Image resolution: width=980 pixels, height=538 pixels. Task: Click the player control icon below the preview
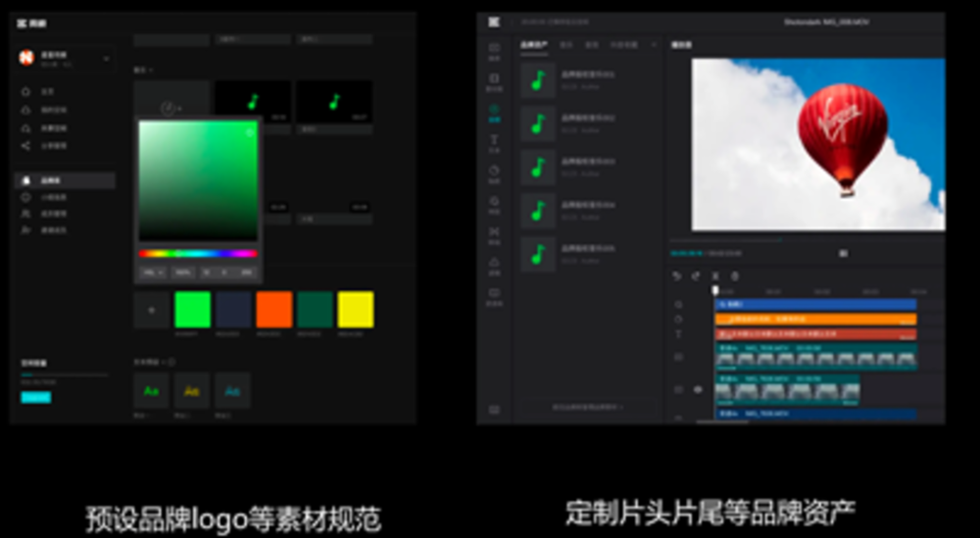point(843,254)
